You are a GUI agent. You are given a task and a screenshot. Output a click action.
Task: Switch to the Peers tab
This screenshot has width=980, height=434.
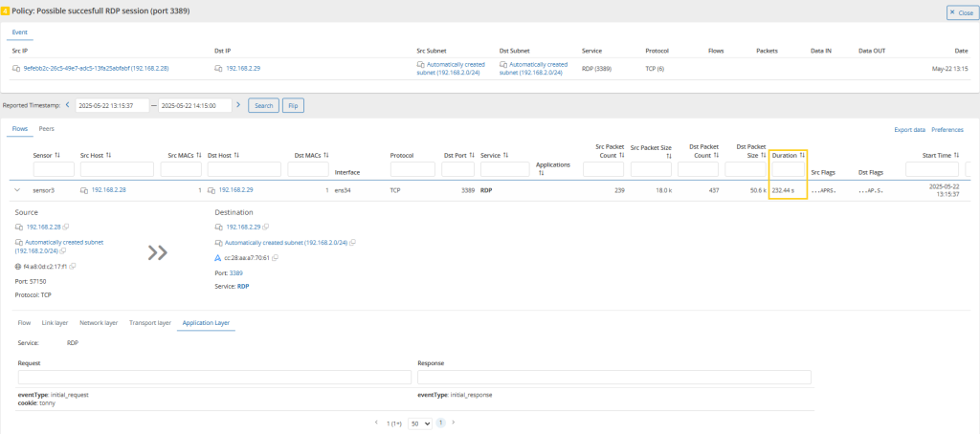click(46, 128)
